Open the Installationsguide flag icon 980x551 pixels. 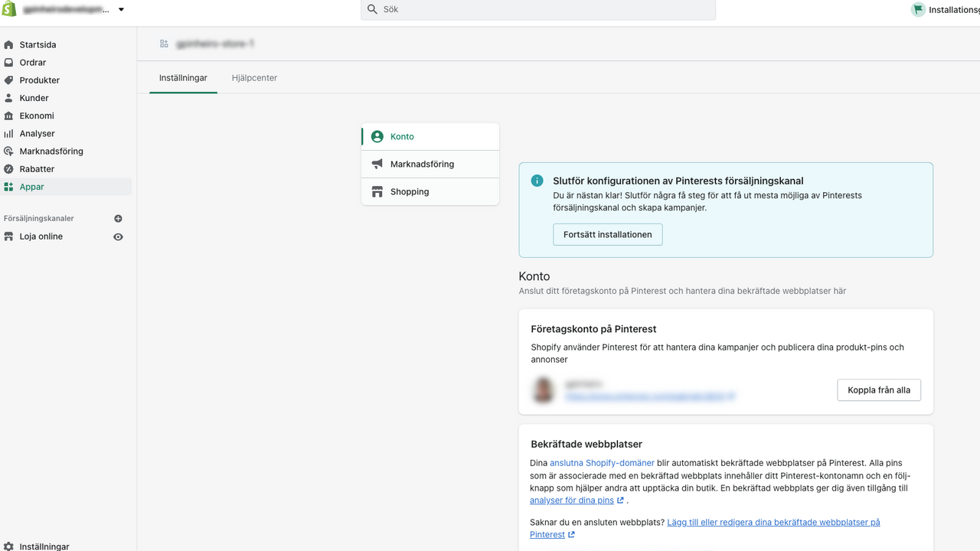[918, 9]
